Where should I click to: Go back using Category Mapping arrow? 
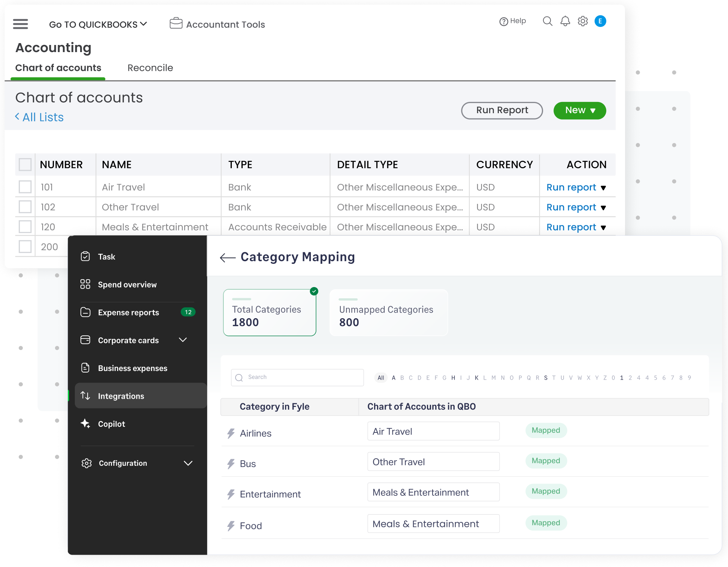click(x=227, y=257)
